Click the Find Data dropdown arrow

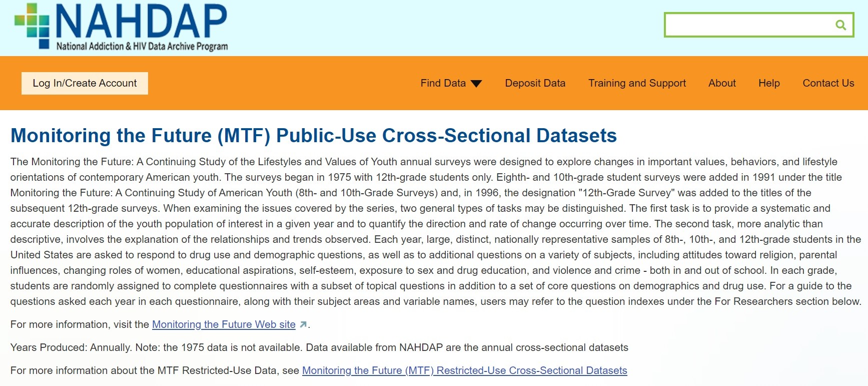[x=476, y=84]
